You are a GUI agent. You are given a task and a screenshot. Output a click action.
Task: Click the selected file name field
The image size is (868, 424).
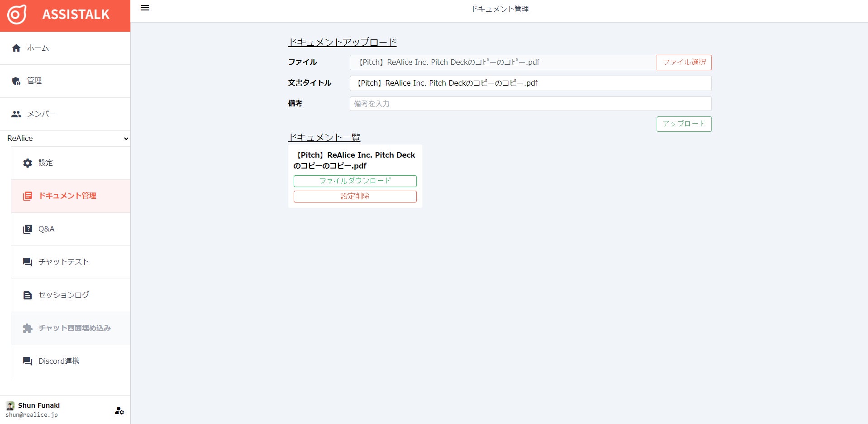point(503,63)
